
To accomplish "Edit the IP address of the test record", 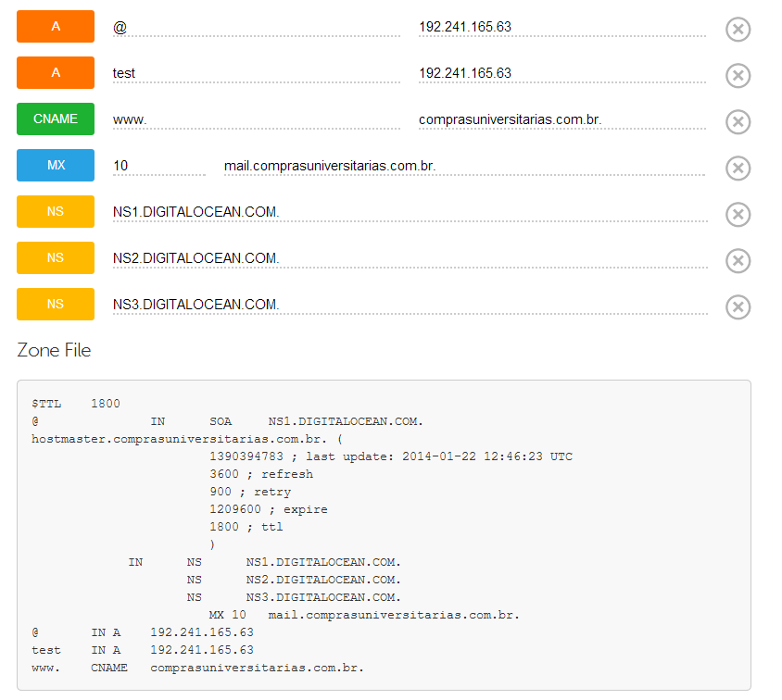I will [562, 73].
